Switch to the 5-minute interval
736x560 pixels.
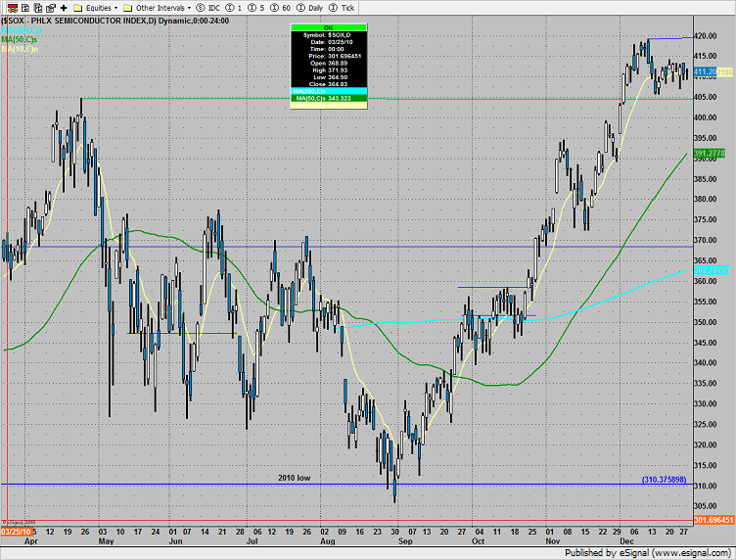[x=255, y=8]
